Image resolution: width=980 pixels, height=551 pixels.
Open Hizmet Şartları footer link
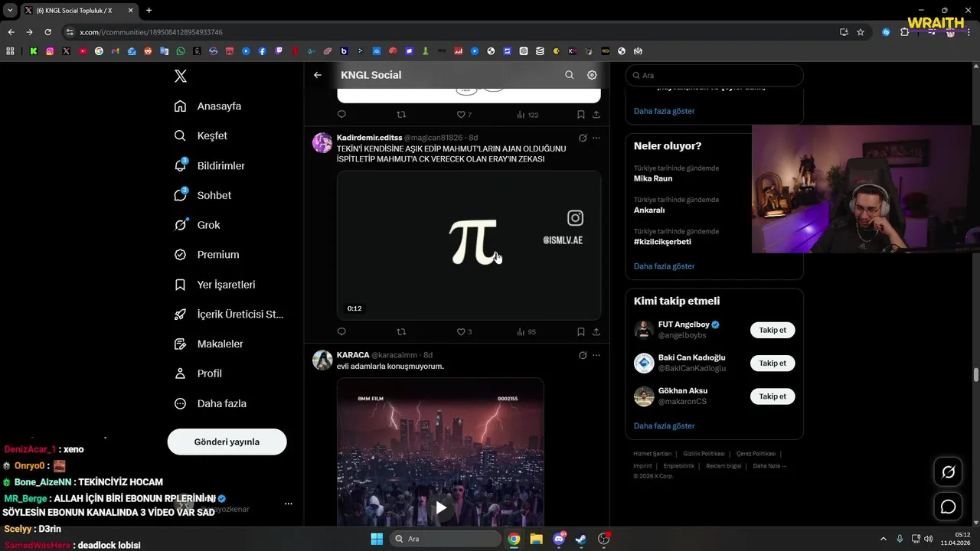point(652,454)
